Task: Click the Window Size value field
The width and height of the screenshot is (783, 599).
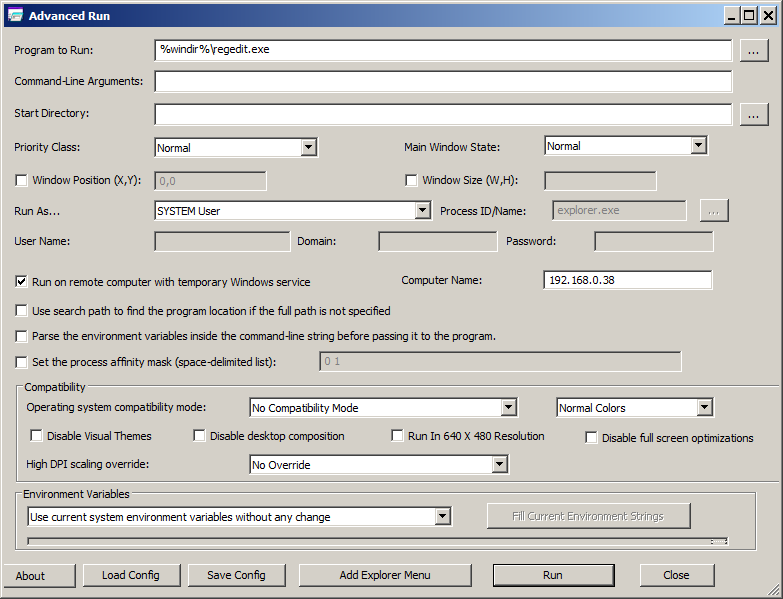Action: (x=600, y=181)
